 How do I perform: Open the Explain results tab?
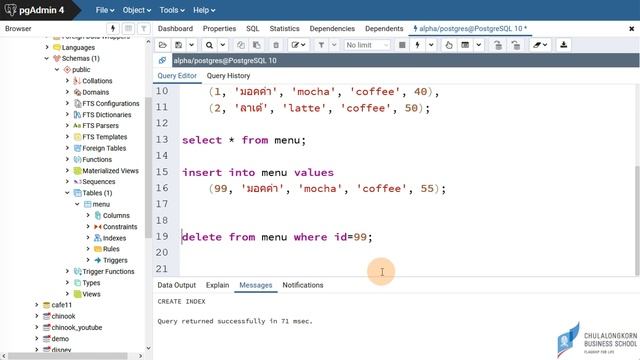[x=217, y=285]
